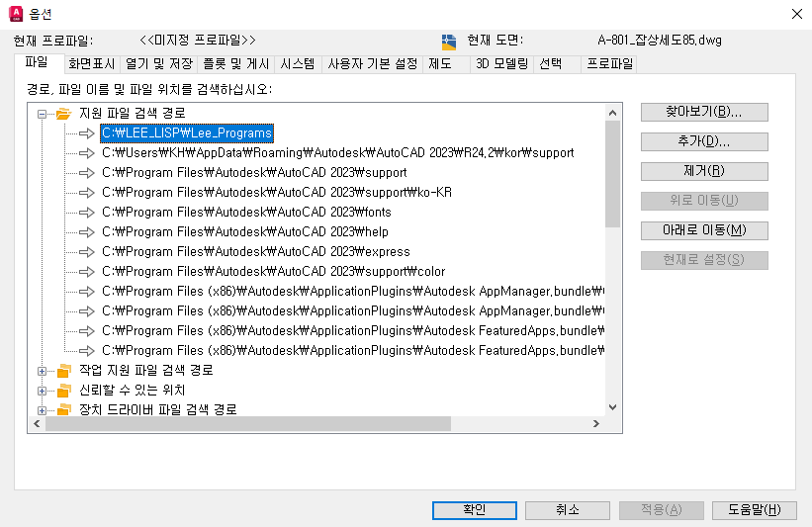Click the horizontal scroll-left arrow
This screenshot has height=527, width=812.
(x=37, y=423)
